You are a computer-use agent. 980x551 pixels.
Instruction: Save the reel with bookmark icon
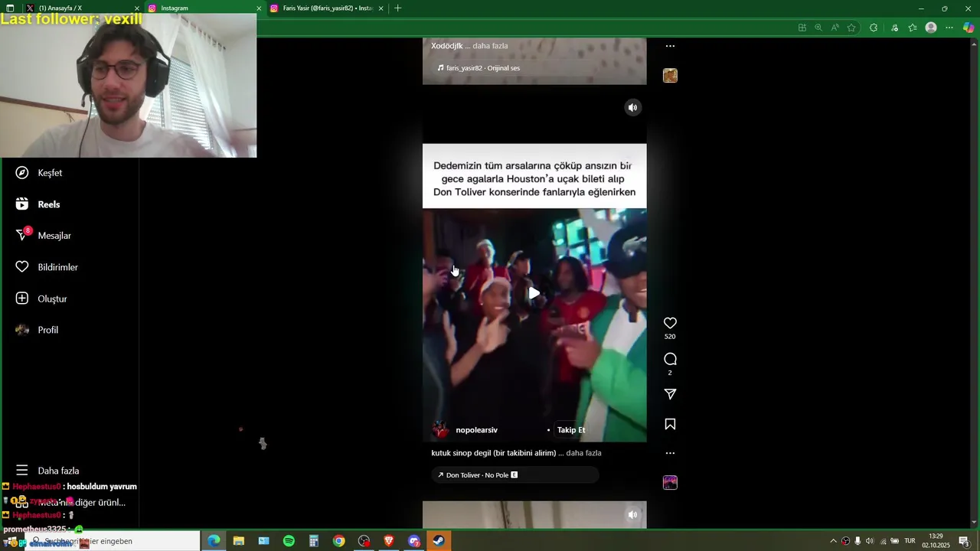point(670,425)
